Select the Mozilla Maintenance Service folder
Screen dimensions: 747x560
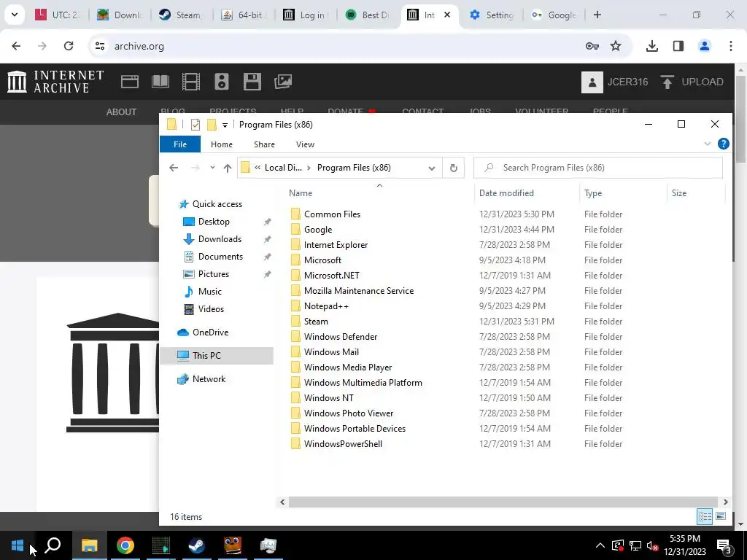[358, 291]
